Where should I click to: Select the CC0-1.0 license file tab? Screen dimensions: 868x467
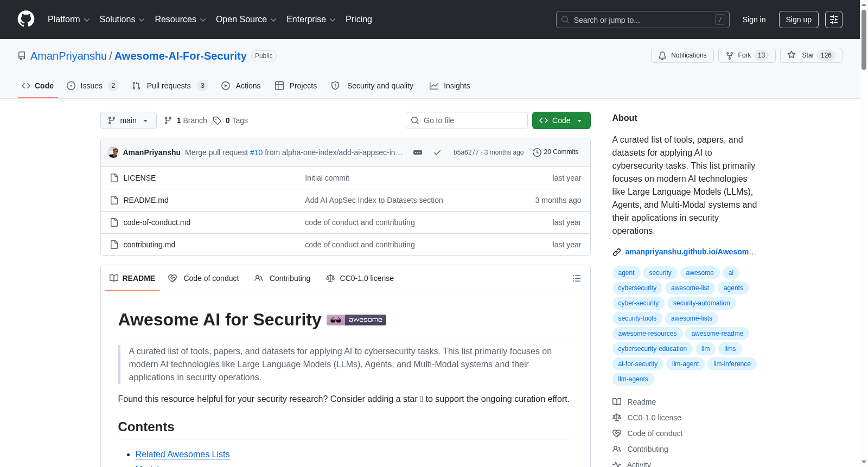(360, 278)
